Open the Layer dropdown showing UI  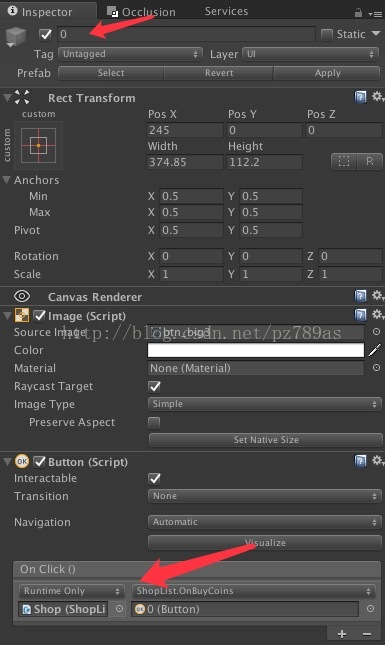pos(311,54)
